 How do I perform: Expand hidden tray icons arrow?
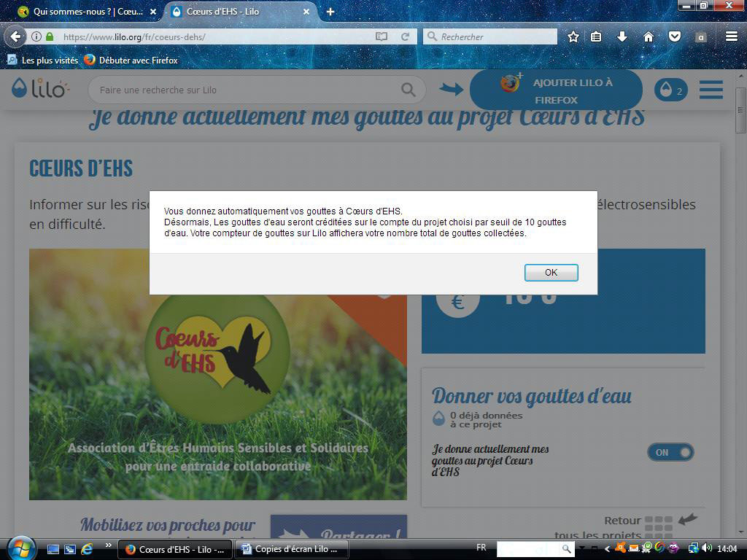(607, 549)
